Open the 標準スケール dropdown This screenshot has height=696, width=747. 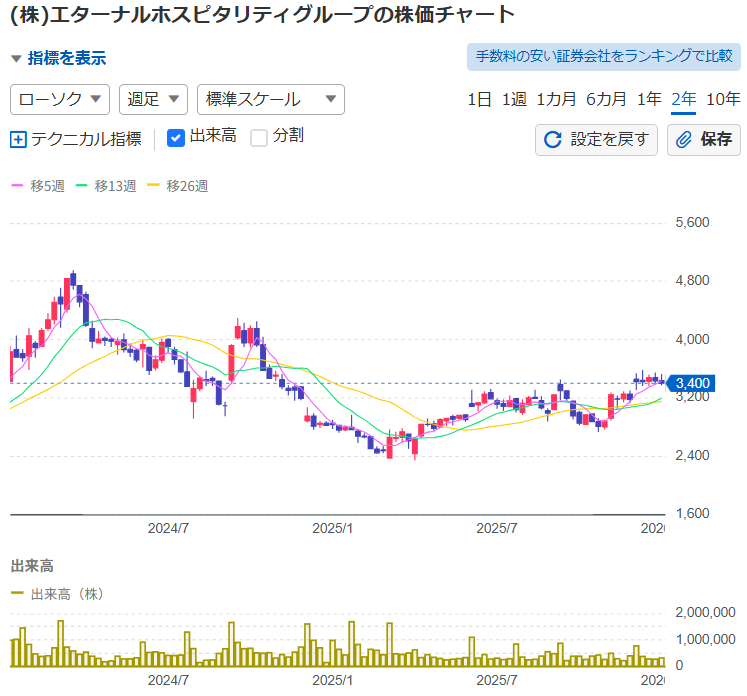(x=271, y=99)
